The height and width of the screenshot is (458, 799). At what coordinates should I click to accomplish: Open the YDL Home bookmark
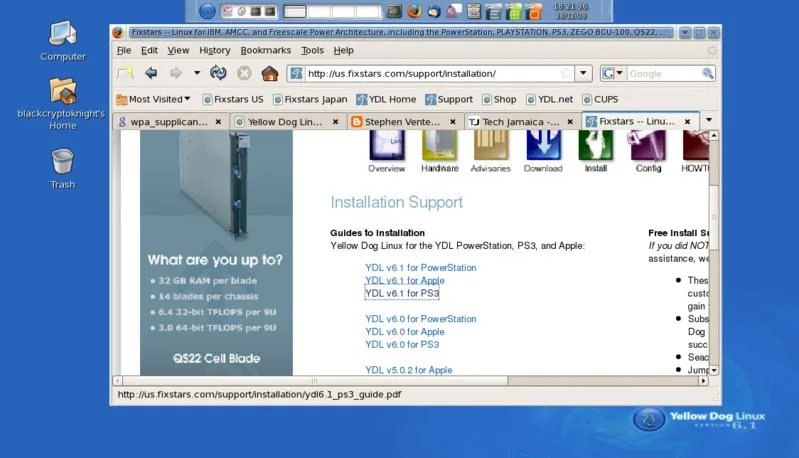tap(386, 99)
